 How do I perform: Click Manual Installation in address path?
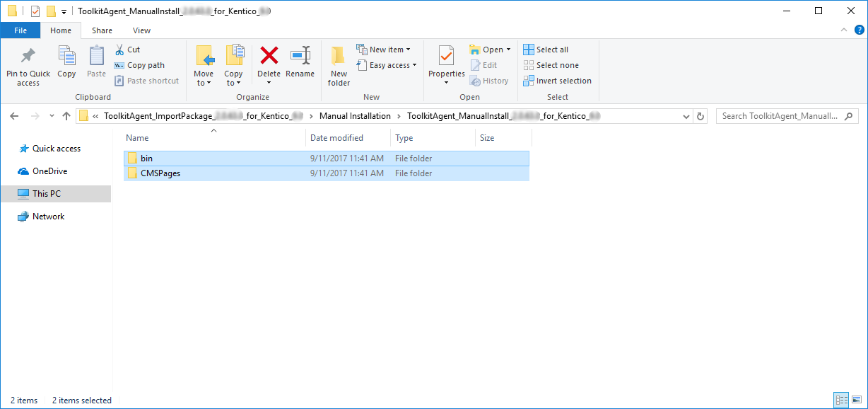pos(355,116)
